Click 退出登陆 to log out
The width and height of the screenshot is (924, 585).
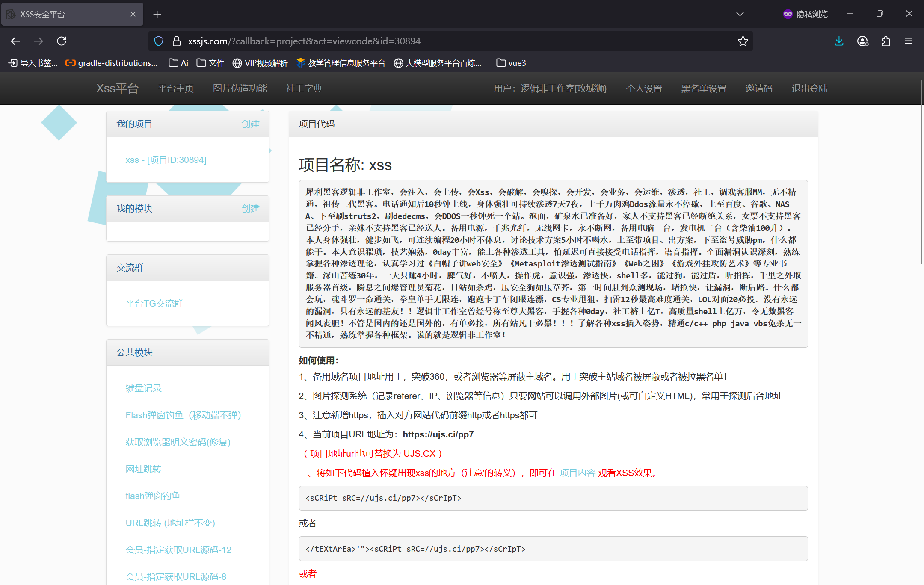(809, 88)
